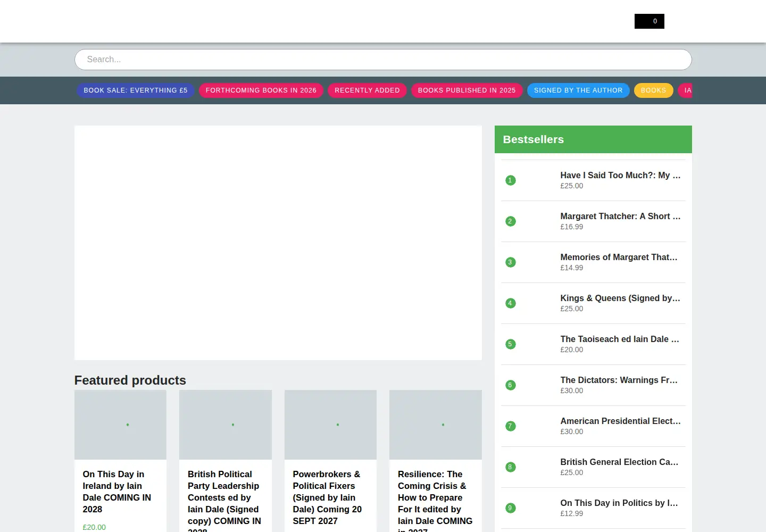Image resolution: width=766 pixels, height=532 pixels.
Task: Click the number 3 bestseller rank badge
Action: click(510, 262)
